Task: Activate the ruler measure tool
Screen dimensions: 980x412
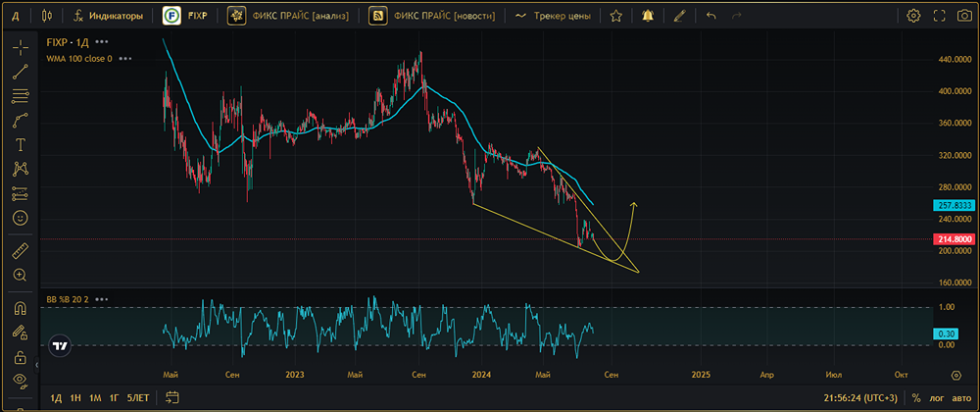Action: pos(20,251)
